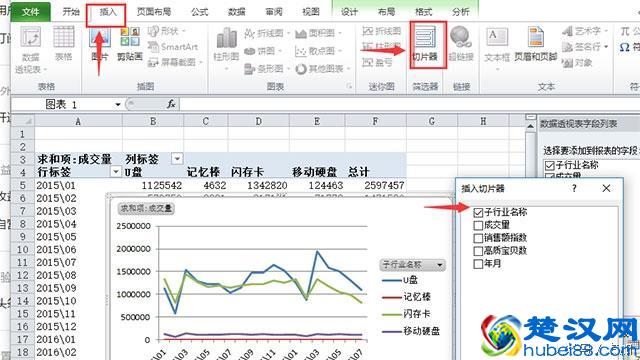Toggle 子行业名称 in PivotTable field list
The width and height of the screenshot is (640, 360).
coord(550,165)
